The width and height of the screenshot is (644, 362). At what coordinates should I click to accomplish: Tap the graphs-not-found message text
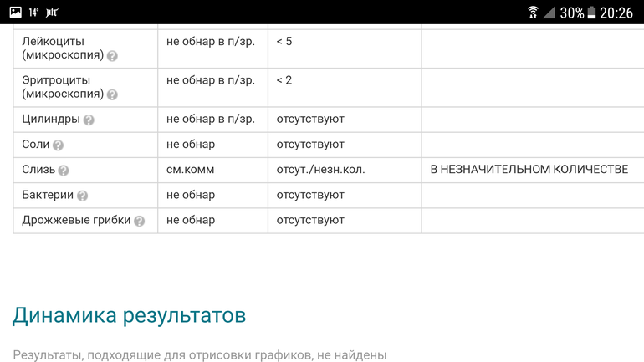(199, 355)
